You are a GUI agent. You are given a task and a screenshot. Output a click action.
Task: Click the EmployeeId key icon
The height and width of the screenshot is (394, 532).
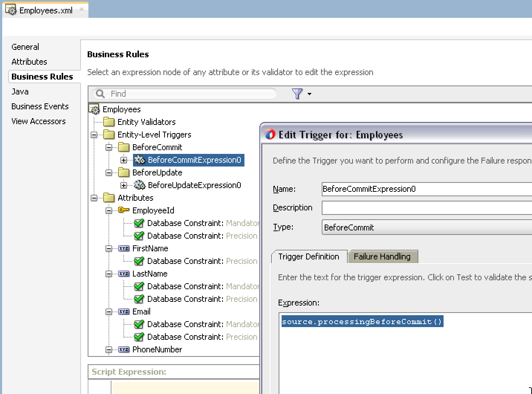click(x=124, y=210)
